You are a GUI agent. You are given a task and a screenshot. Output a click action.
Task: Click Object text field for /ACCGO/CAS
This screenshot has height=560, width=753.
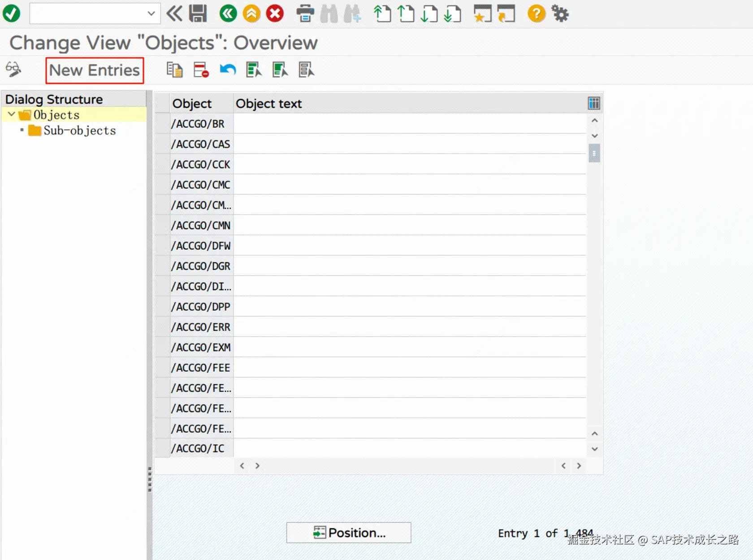(x=410, y=144)
